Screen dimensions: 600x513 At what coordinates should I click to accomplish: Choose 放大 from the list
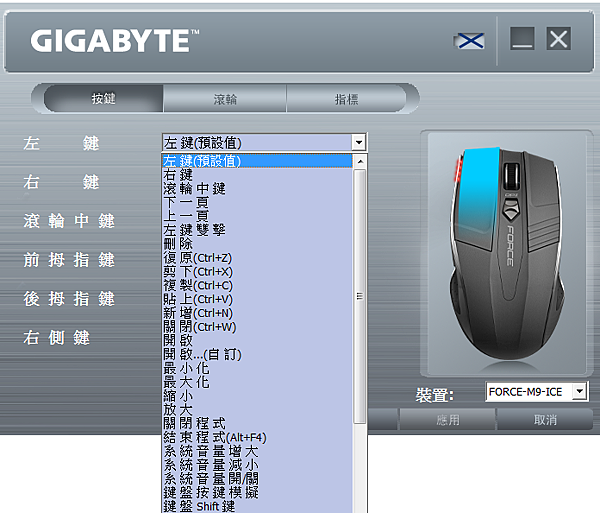[257, 410]
